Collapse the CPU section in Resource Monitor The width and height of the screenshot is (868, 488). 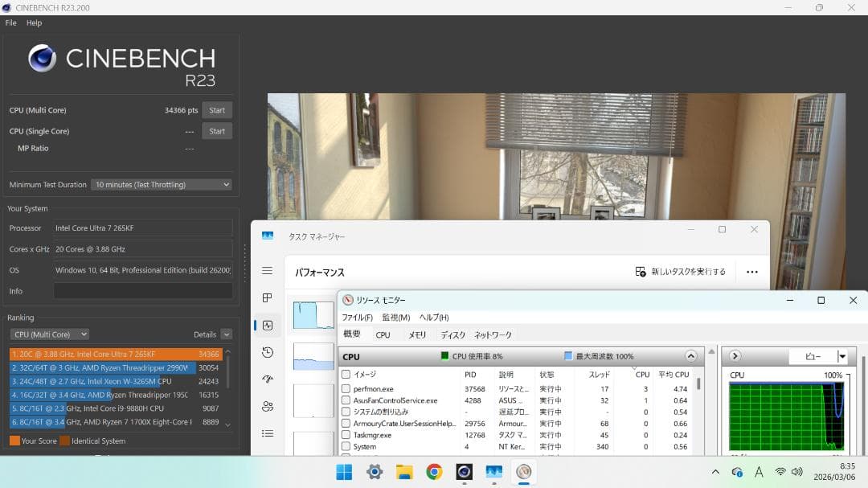click(690, 356)
